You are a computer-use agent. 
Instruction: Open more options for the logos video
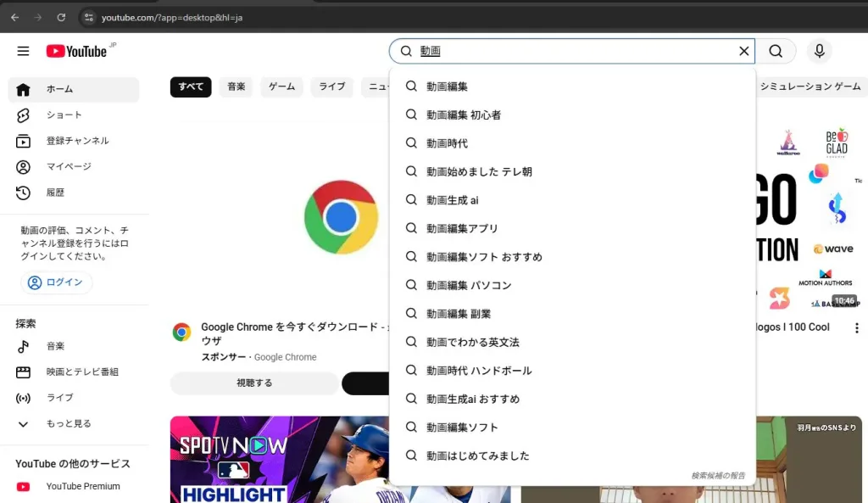pyautogui.click(x=856, y=328)
